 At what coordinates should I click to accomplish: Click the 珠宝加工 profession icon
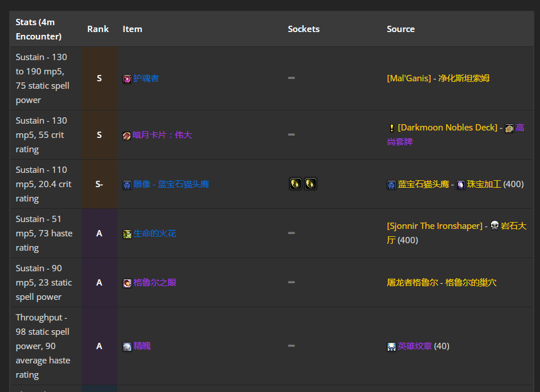click(x=460, y=185)
